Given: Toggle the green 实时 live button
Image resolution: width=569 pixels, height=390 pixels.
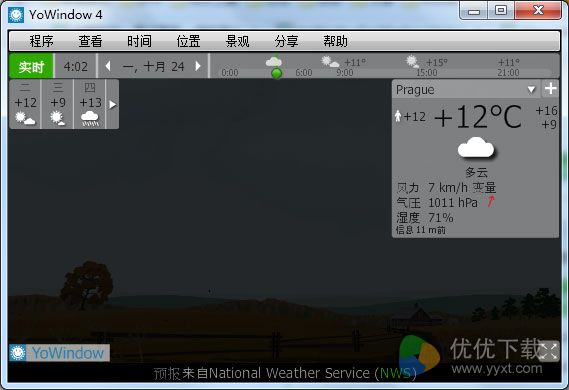Looking at the screenshot, I should (31, 66).
